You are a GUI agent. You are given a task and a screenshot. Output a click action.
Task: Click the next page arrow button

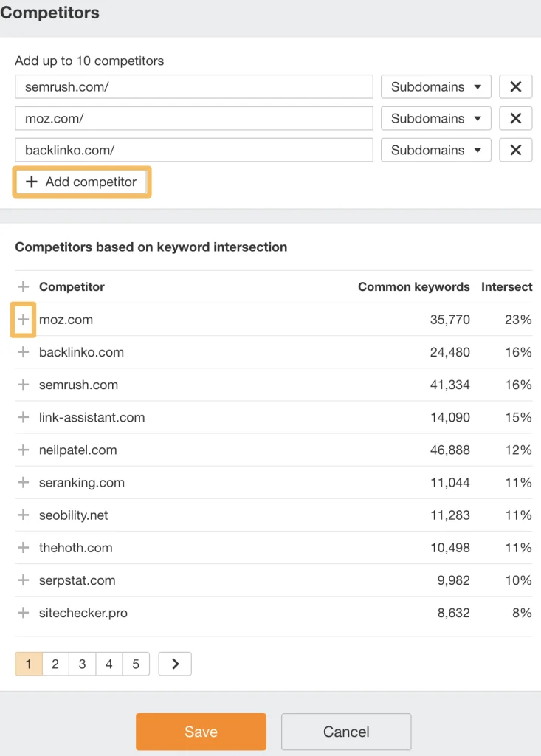coord(175,664)
